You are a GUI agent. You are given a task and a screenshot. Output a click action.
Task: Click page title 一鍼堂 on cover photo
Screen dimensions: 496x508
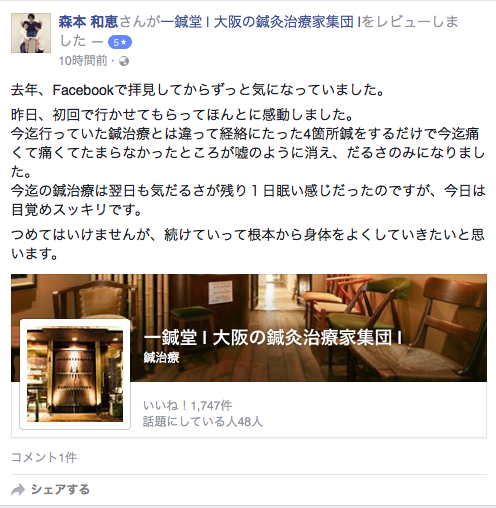273,338
